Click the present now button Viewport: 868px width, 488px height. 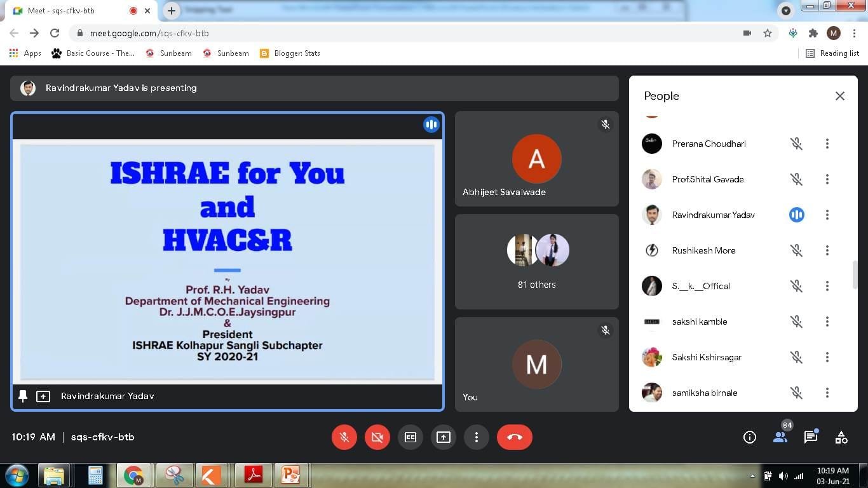tap(444, 437)
